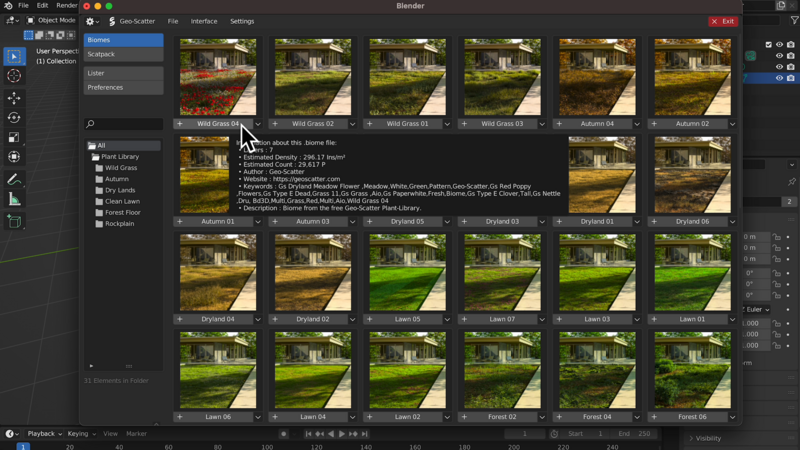
Task: Open the Lister section
Action: (x=123, y=73)
